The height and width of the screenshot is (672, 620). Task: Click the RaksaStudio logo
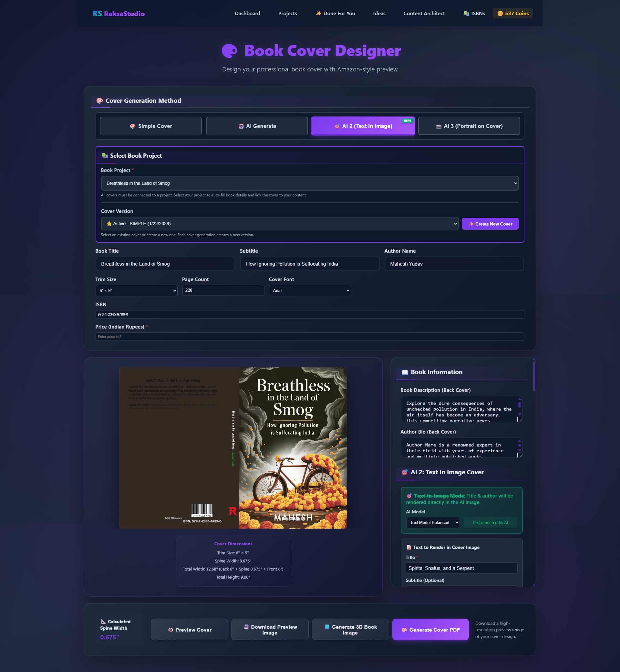tap(119, 14)
